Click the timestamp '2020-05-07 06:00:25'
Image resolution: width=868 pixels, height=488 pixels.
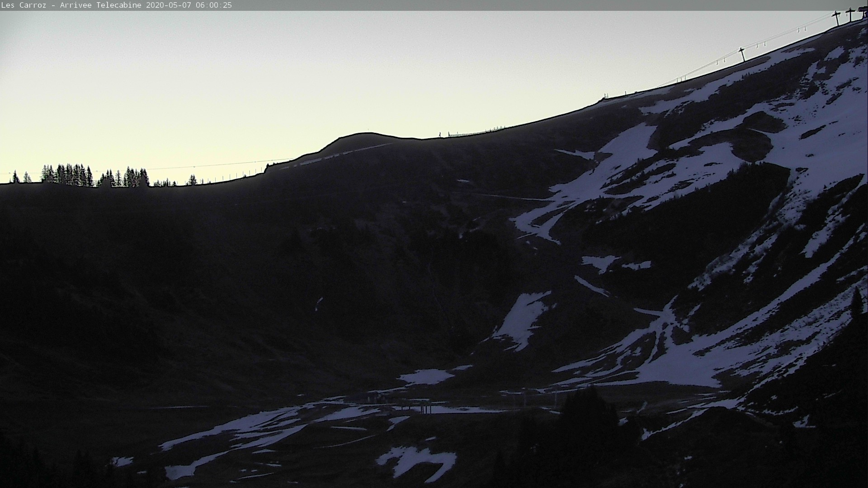(189, 5)
